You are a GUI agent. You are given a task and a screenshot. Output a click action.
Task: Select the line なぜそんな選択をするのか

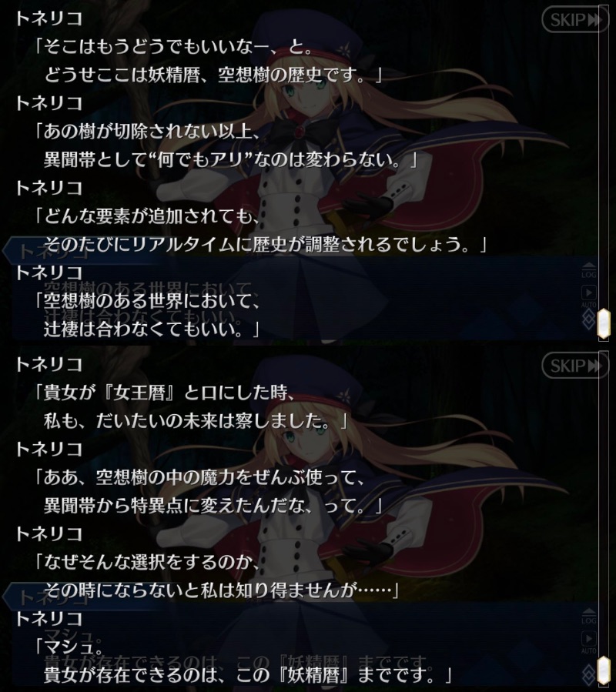tap(146, 562)
